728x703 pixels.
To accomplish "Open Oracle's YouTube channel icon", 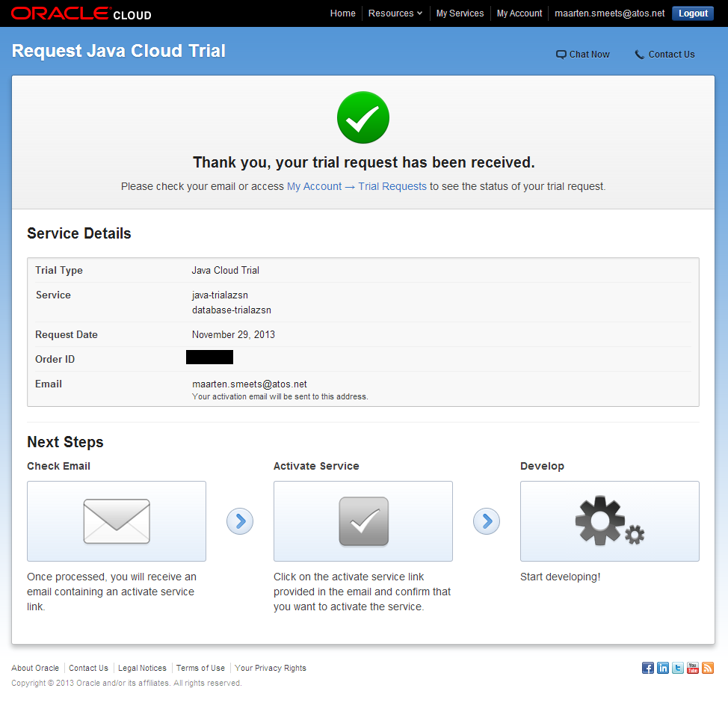I will click(x=692, y=668).
